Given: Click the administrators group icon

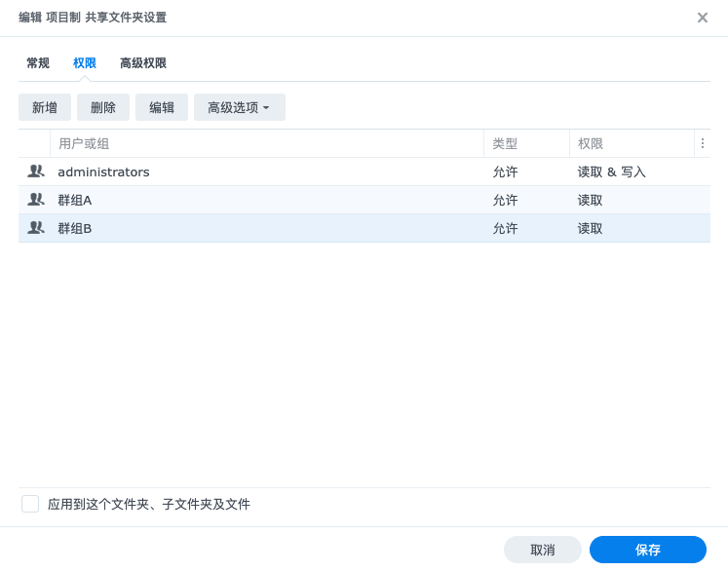Looking at the screenshot, I should pos(36,171).
